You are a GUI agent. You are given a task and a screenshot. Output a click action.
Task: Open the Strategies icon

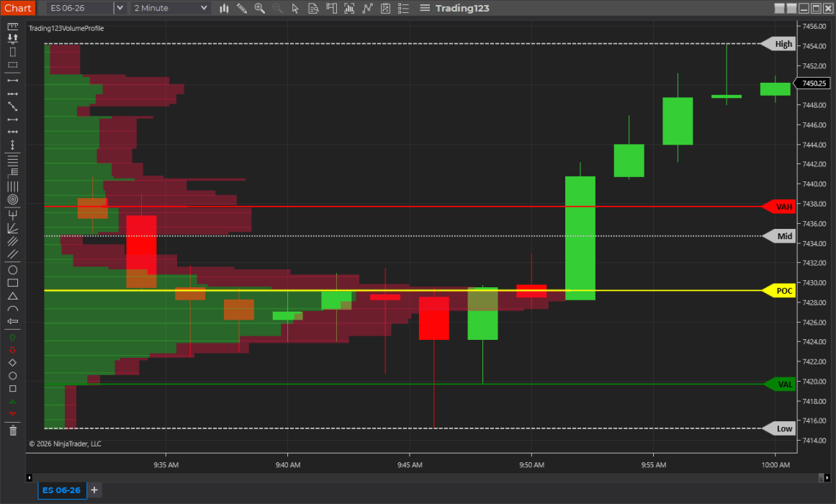pos(385,8)
